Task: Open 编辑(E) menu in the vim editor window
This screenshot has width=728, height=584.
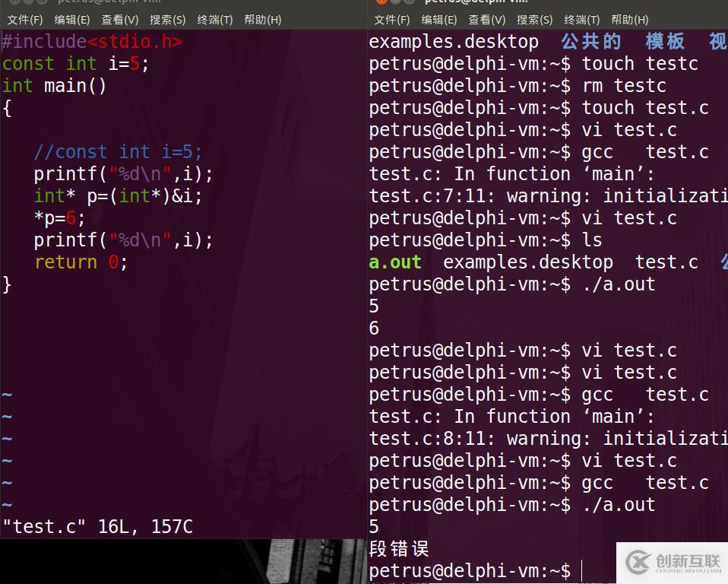Action: 72,20
